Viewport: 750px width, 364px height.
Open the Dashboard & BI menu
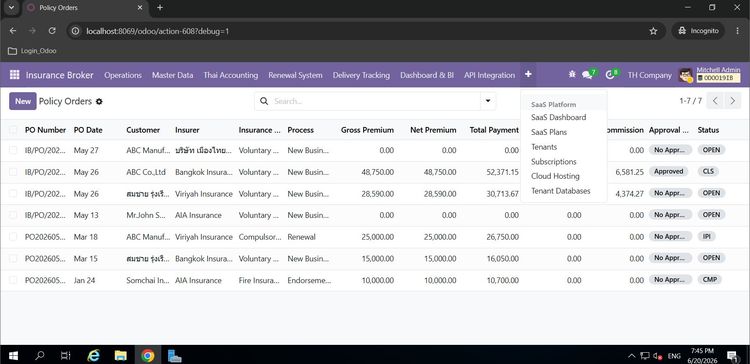427,75
